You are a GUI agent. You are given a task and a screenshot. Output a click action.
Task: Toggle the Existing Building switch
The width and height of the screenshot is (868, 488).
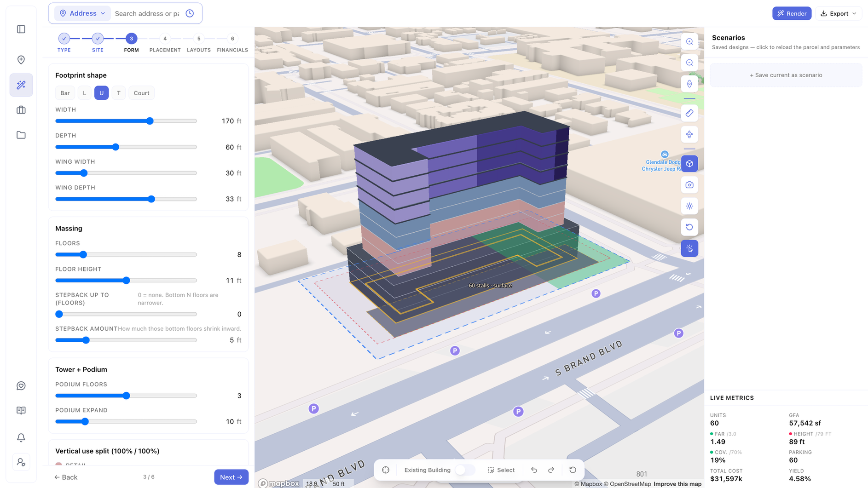pos(465,470)
